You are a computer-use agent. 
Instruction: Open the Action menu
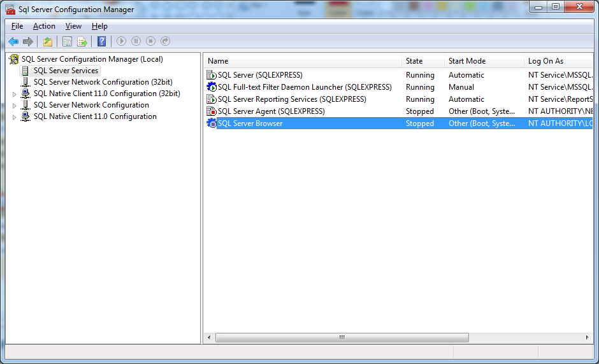44,26
